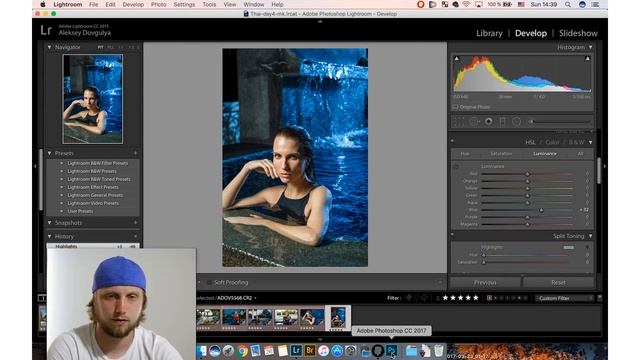Open the Saturation tab in HSL

[x=501, y=154]
